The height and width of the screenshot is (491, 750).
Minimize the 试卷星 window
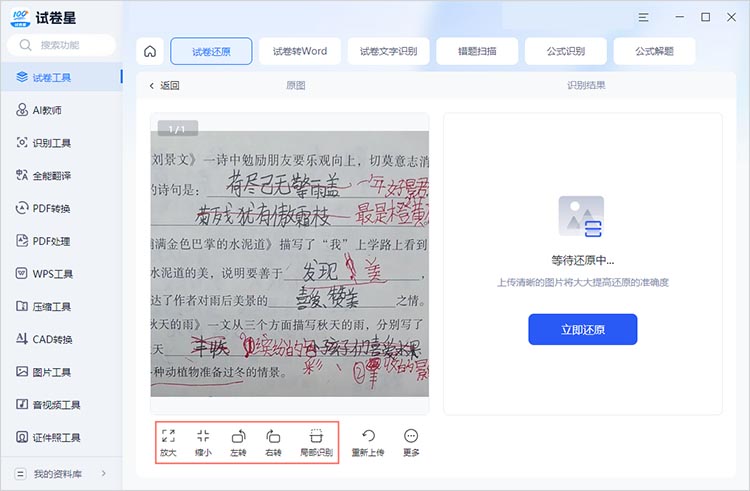(679, 17)
